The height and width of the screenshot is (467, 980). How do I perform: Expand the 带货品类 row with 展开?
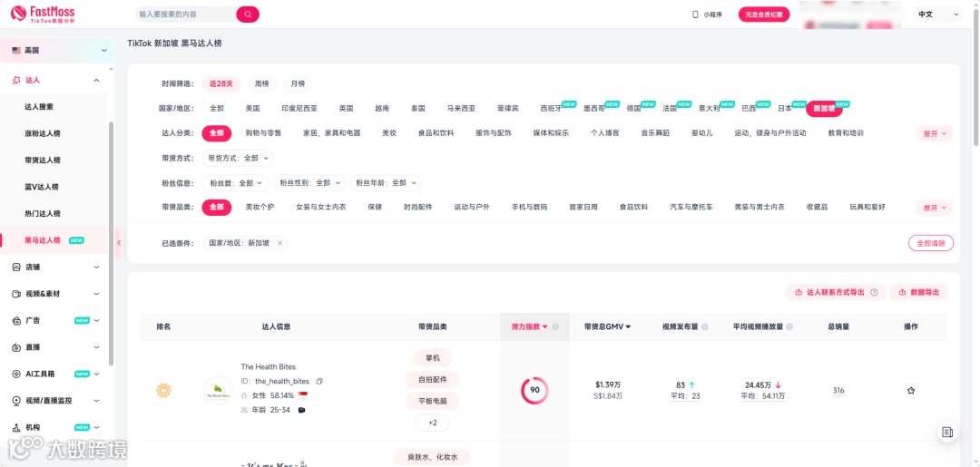coord(935,208)
